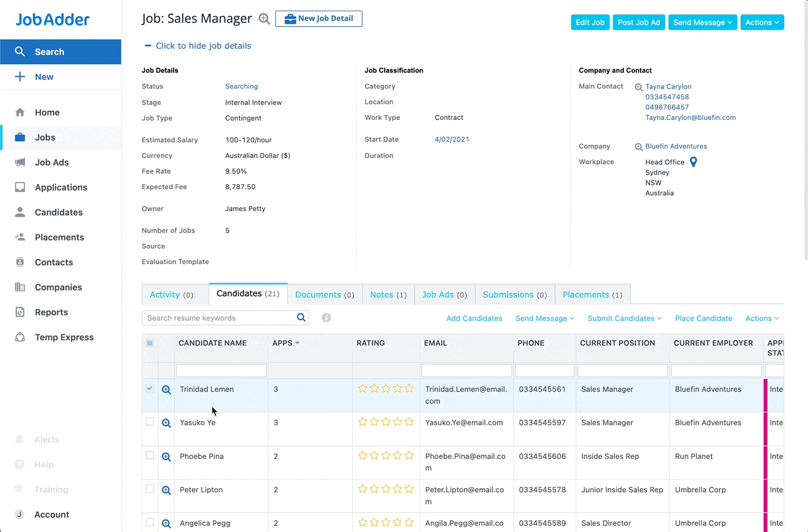Open the candidates list Actions dropdown
Screen dimensions: 808x532
[762, 318]
